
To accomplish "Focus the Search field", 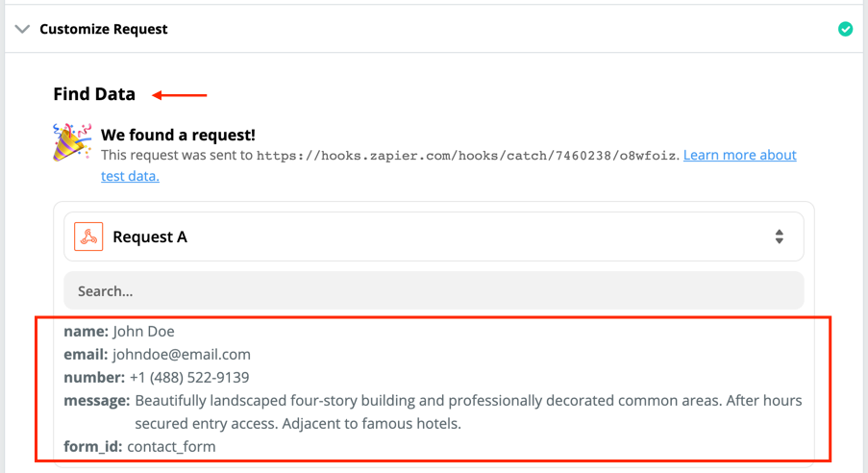I will click(x=434, y=290).
